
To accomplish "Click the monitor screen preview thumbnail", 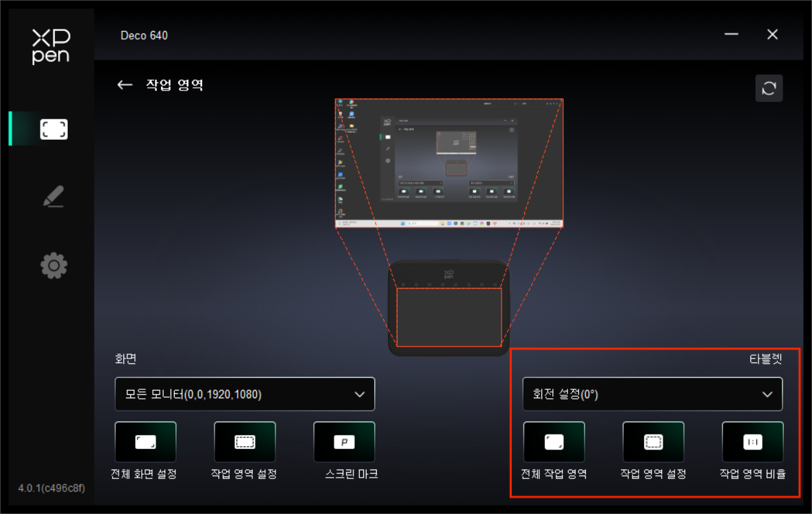I will click(x=449, y=163).
